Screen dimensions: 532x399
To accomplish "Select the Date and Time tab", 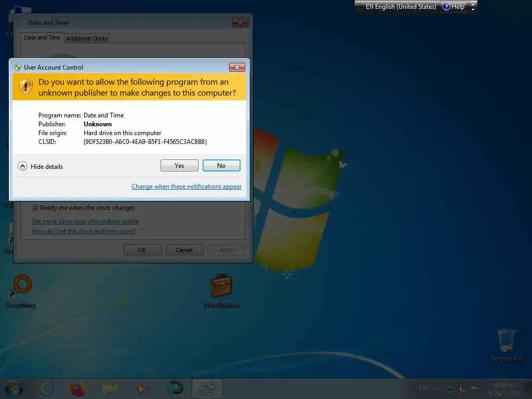I will coord(42,37).
